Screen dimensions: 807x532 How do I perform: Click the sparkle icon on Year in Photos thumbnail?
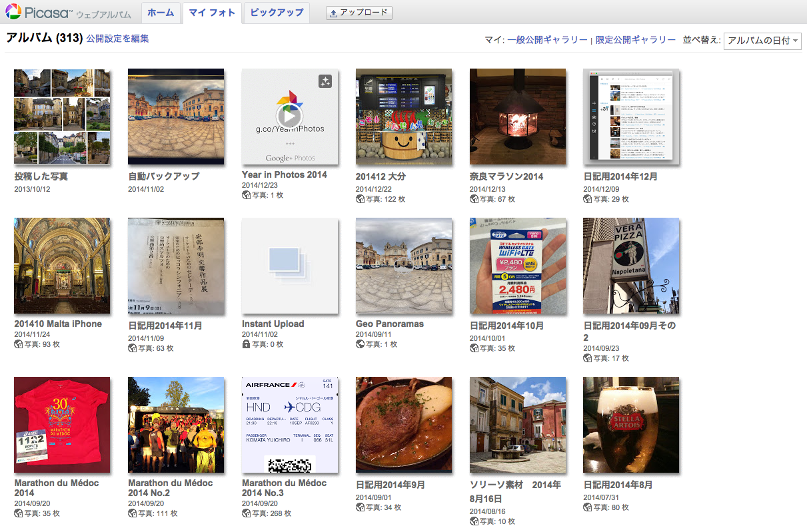click(x=325, y=81)
